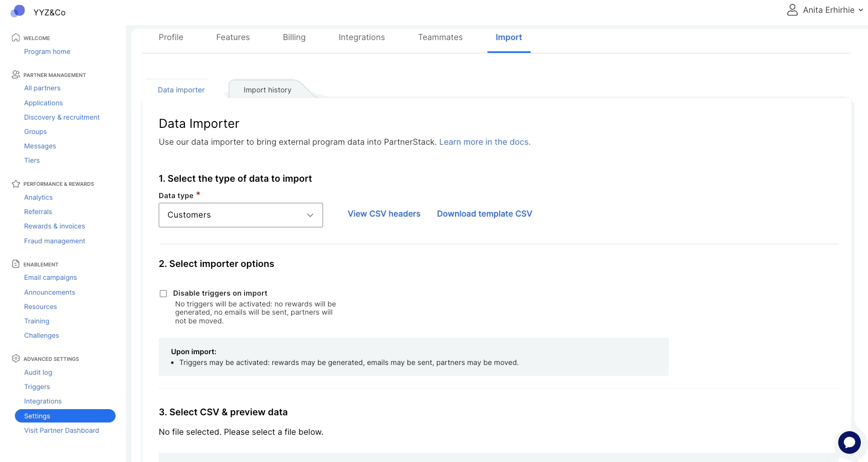Switch to the Features tab
The image size is (868, 462).
coord(233,37)
